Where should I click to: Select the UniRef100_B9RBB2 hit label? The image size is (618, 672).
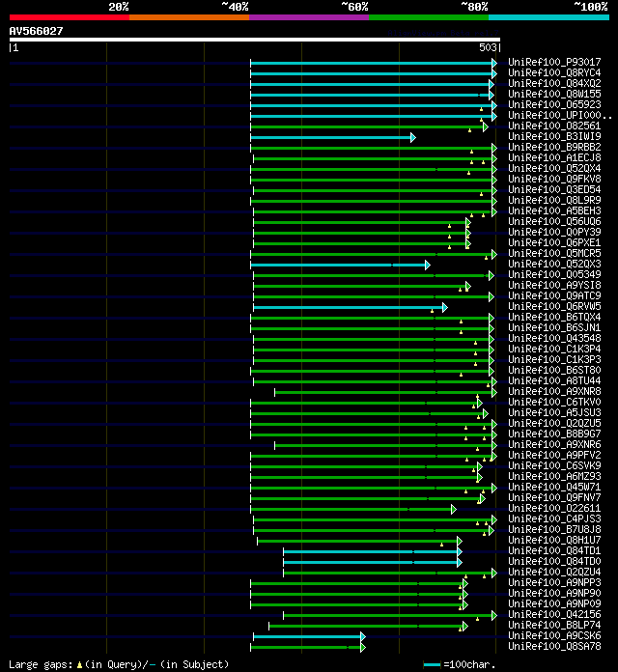(554, 147)
